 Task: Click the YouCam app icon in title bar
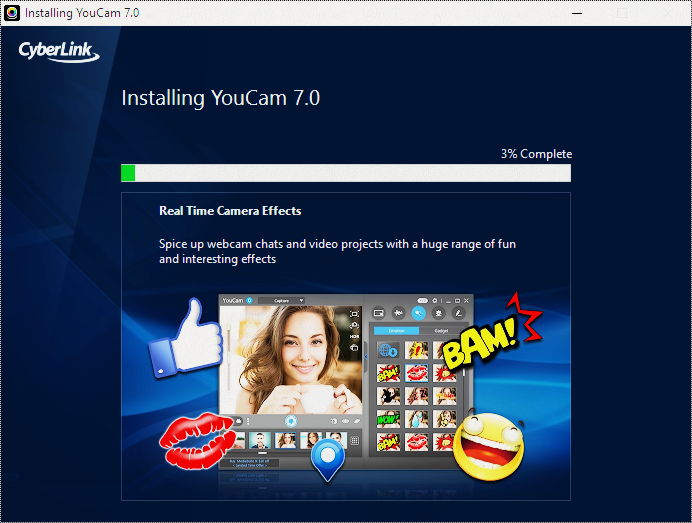coord(12,13)
